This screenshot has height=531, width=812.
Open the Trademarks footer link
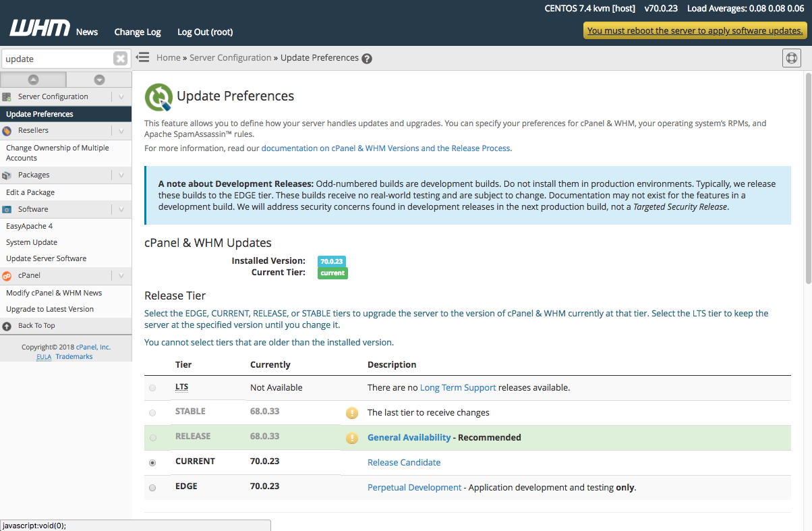(x=74, y=356)
